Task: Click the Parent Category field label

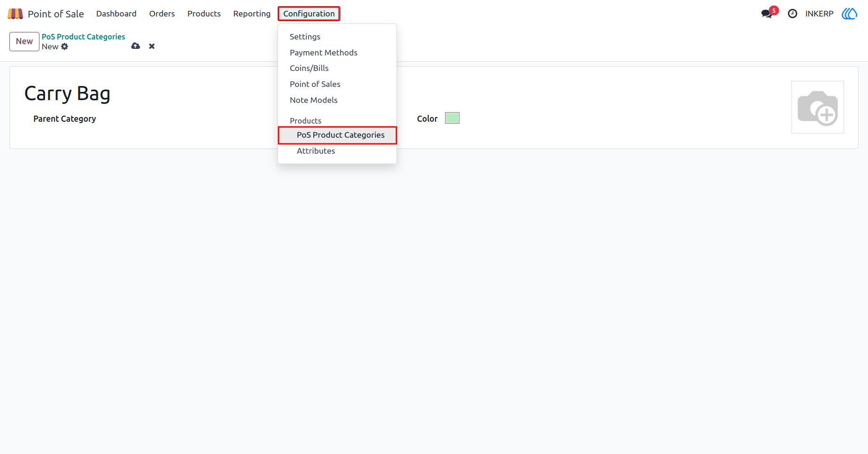Action: 65,119
